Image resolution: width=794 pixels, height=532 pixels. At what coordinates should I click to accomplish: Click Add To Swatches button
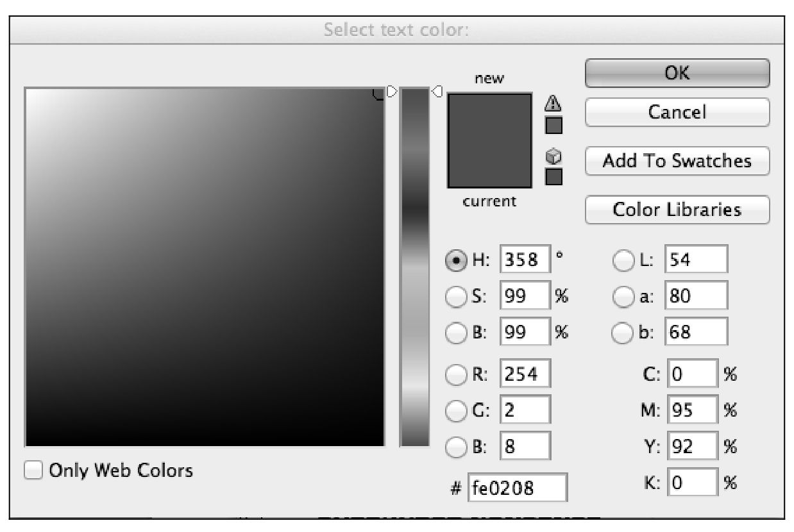click(x=677, y=161)
